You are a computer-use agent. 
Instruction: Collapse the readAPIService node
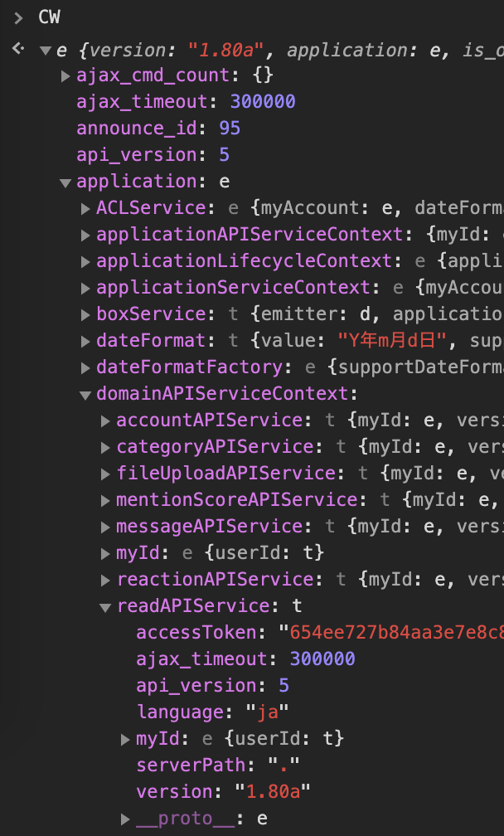pyautogui.click(x=105, y=607)
